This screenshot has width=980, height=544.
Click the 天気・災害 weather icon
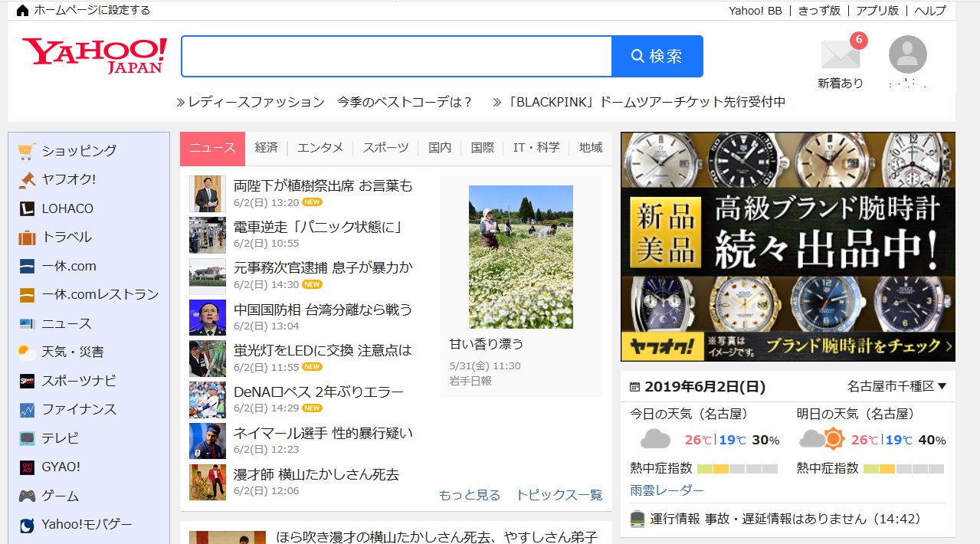[27, 352]
